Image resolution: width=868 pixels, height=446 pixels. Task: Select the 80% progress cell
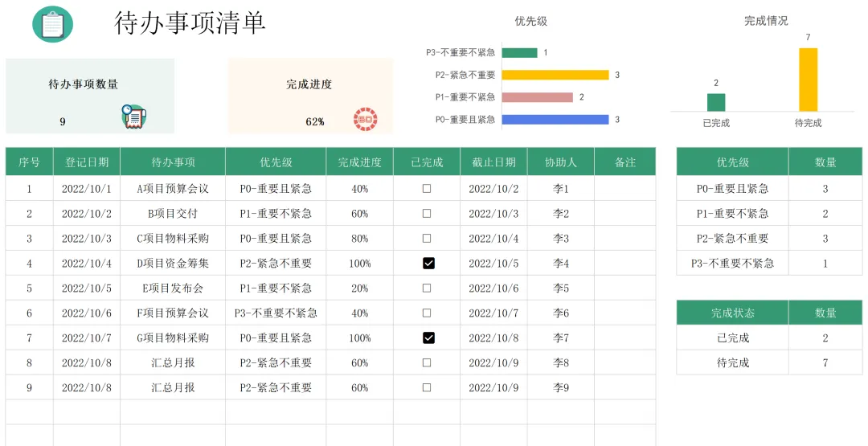[x=360, y=239]
